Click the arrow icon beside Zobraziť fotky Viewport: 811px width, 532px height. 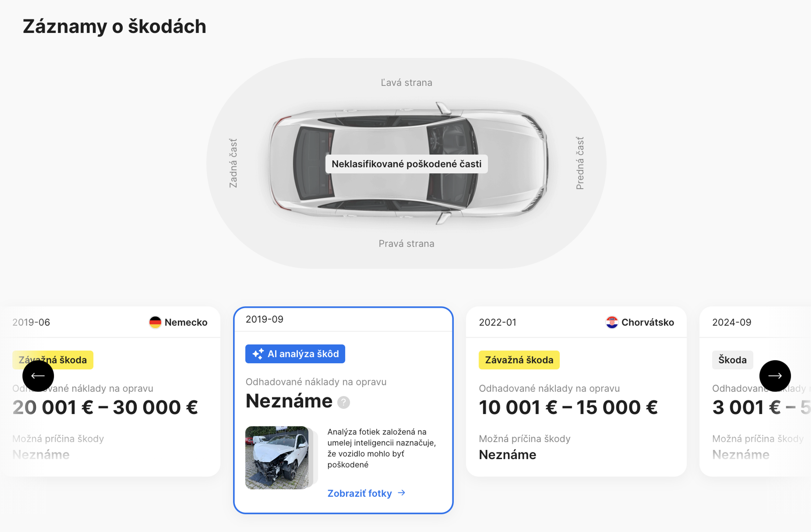click(x=401, y=493)
